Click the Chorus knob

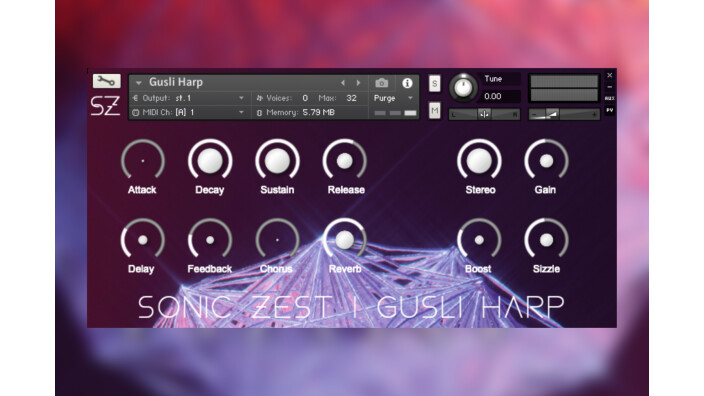coord(277,240)
